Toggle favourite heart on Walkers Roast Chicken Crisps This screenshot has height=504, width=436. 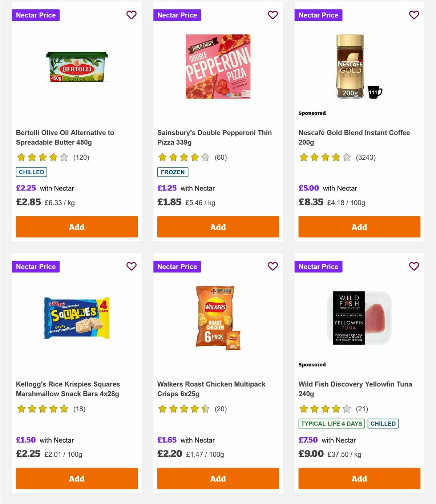(272, 266)
